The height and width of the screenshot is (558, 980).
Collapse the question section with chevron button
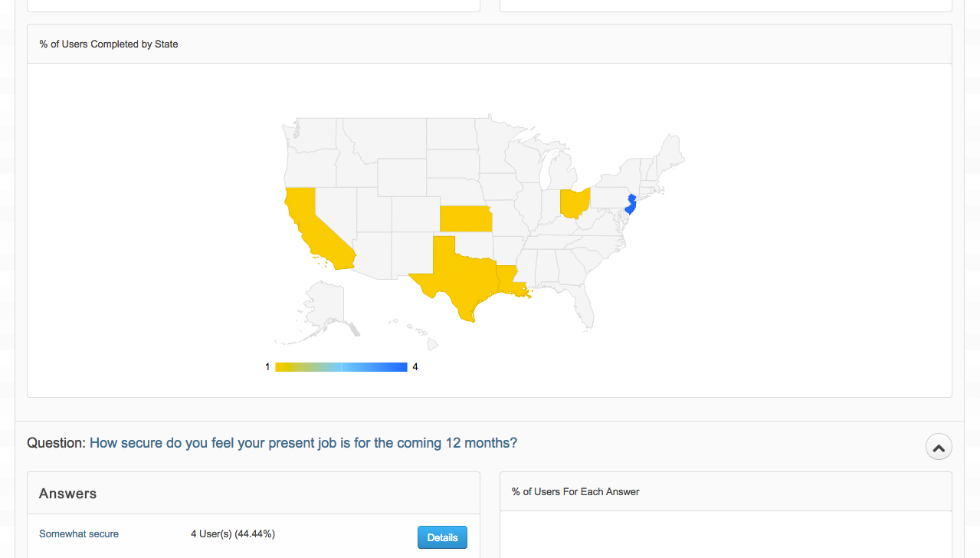coord(939,447)
